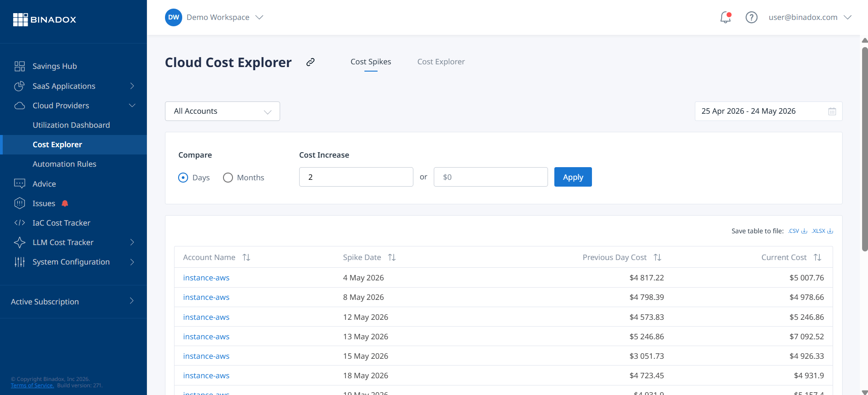Open instance-aws link for 18 May 2026
This screenshot has height=395, width=868.
pyautogui.click(x=206, y=376)
